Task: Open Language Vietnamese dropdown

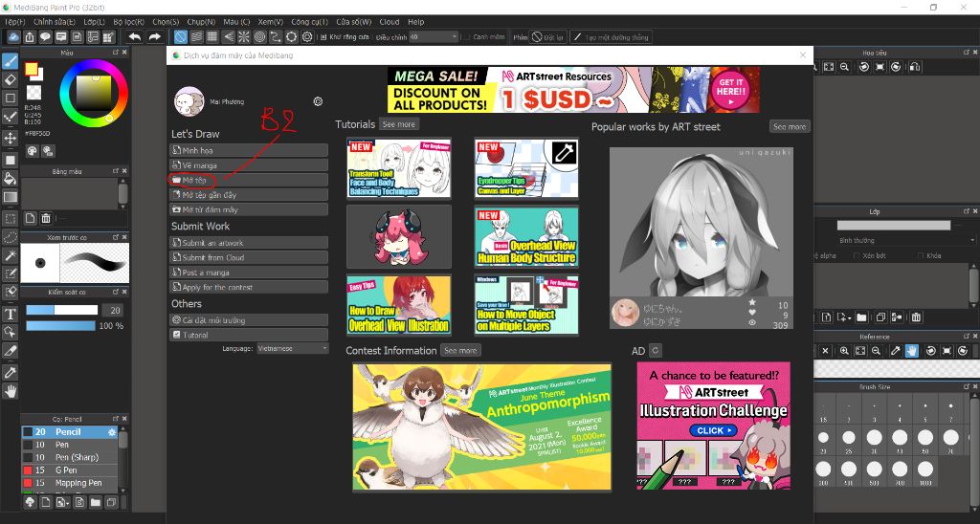Action: [x=292, y=348]
